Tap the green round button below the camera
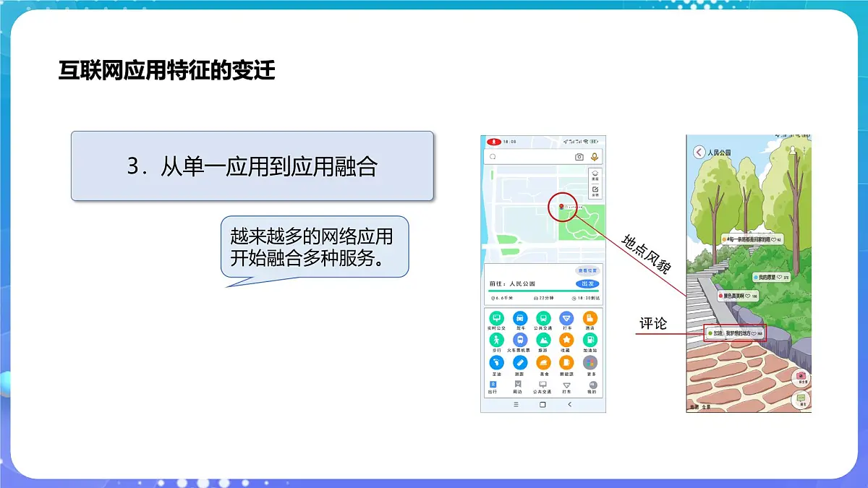The width and height of the screenshot is (868, 488). point(801,400)
